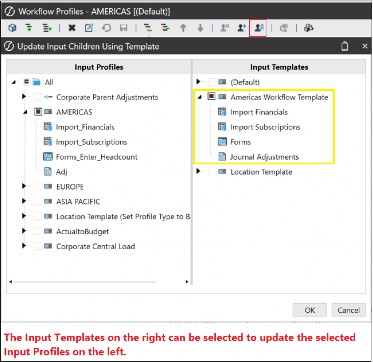Screen dimensions: 373x362
Task: Collapse the AMERICAS profile node
Action: point(25,113)
